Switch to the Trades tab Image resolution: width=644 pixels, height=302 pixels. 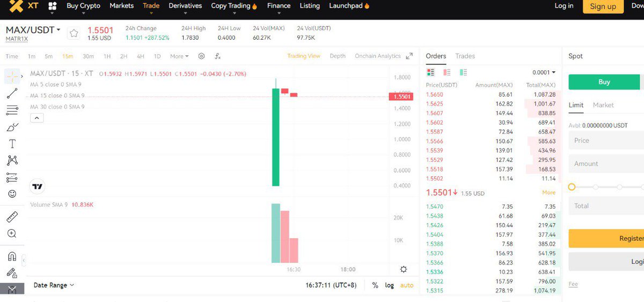tap(465, 56)
